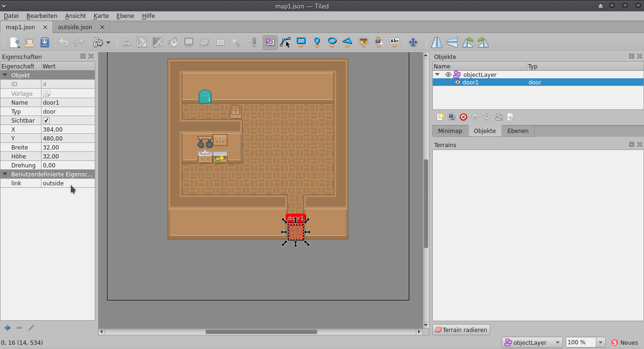
Task: Open the Ebene menu
Action: (125, 16)
